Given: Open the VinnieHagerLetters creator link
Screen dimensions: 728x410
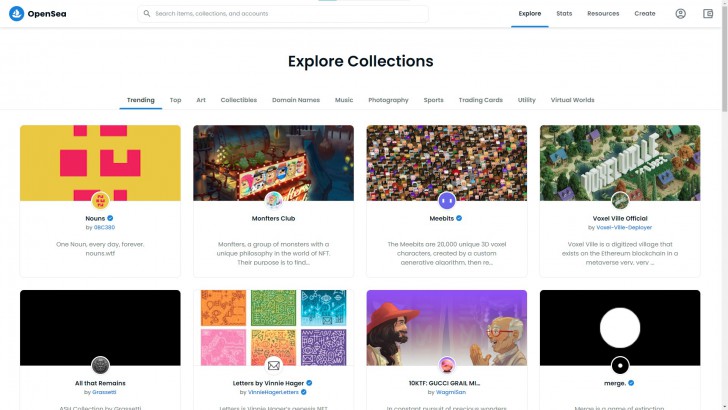Looking at the screenshot, I should [273, 392].
